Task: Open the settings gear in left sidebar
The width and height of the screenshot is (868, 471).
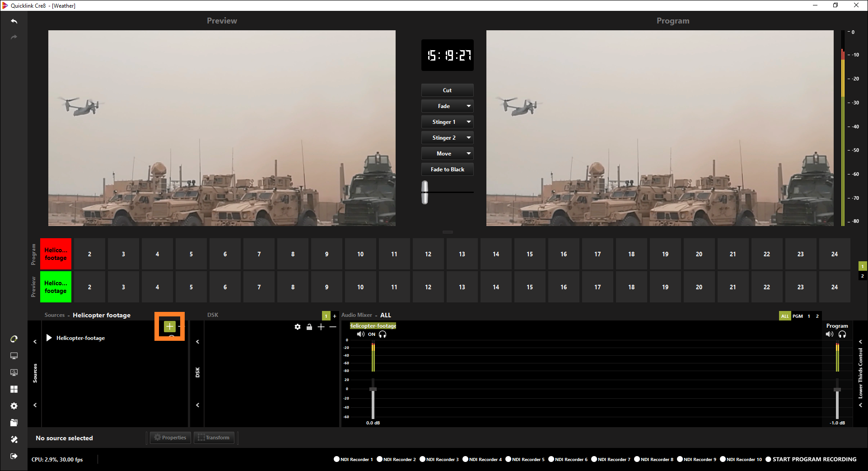Action: (x=14, y=406)
